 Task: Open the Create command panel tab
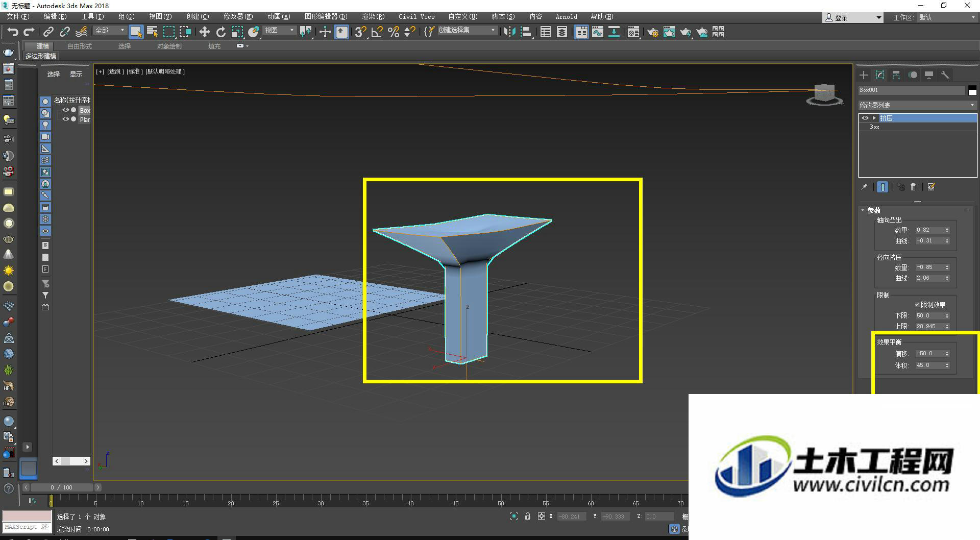pos(864,75)
